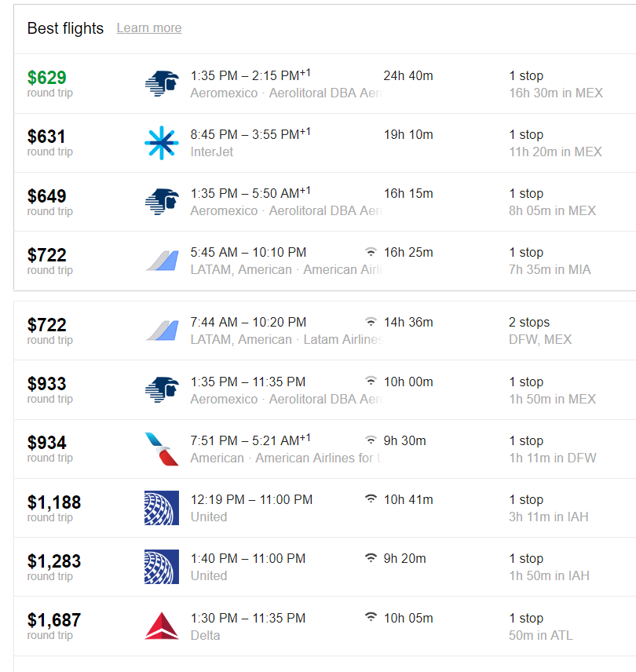Select the $631 InterJet fare
This screenshot has width=636, height=672.
46,137
